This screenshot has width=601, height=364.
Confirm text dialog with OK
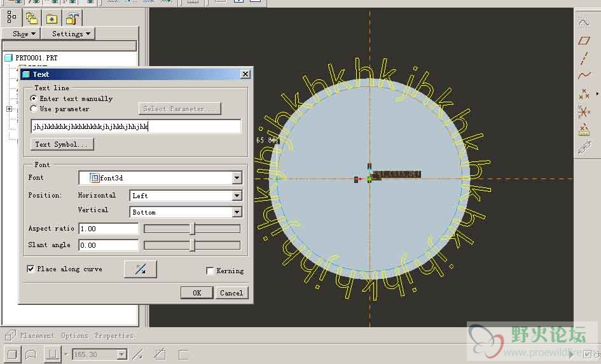point(197,293)
